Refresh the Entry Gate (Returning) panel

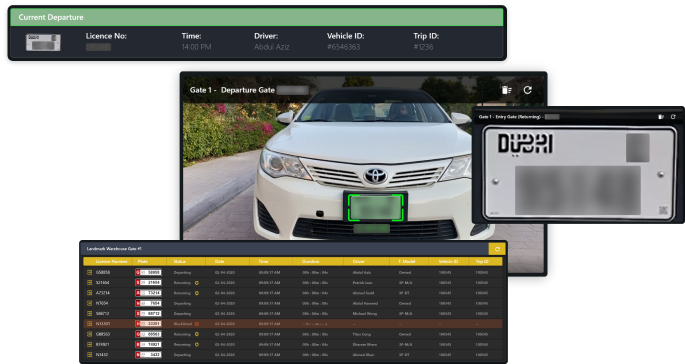coord(673,117)
